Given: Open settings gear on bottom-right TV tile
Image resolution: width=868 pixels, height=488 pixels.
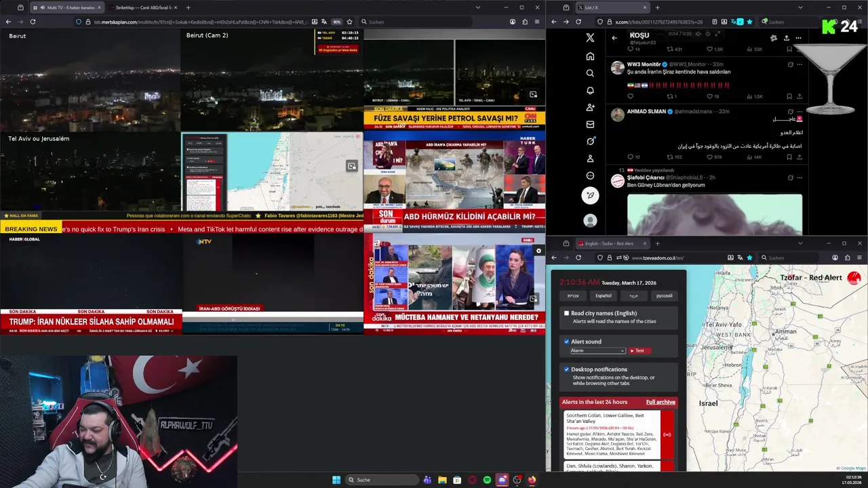Looking at the screenshot, I should (x=538, y=251).
